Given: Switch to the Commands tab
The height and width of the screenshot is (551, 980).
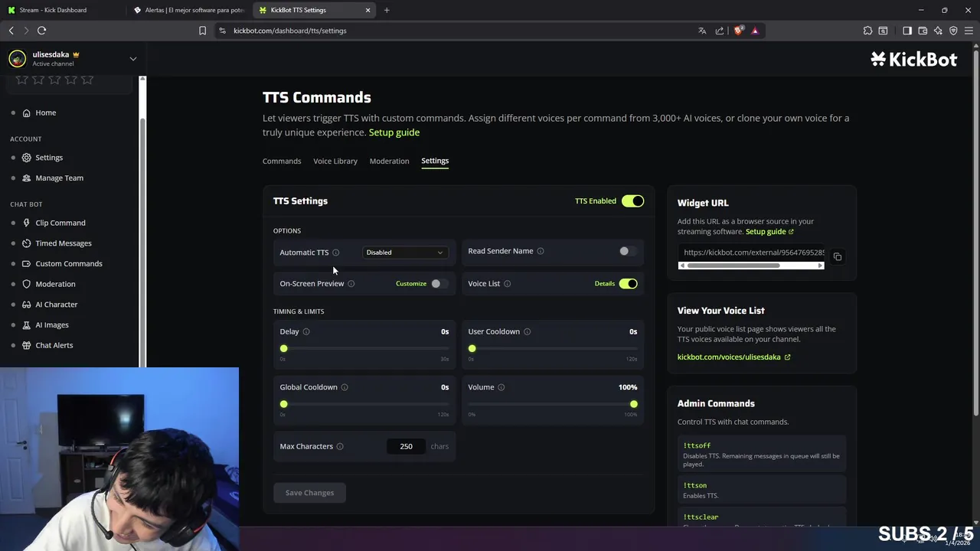Looking at the screenshot, I should 282,161.
